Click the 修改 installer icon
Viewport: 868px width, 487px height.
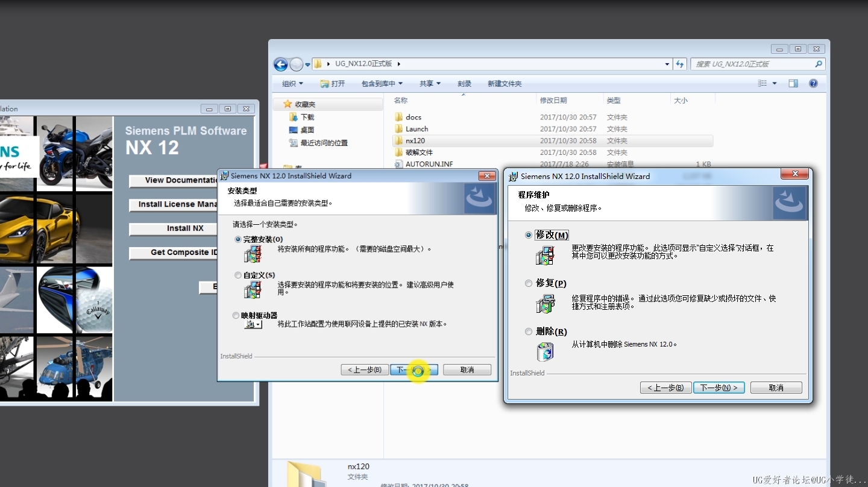[545, 255]
